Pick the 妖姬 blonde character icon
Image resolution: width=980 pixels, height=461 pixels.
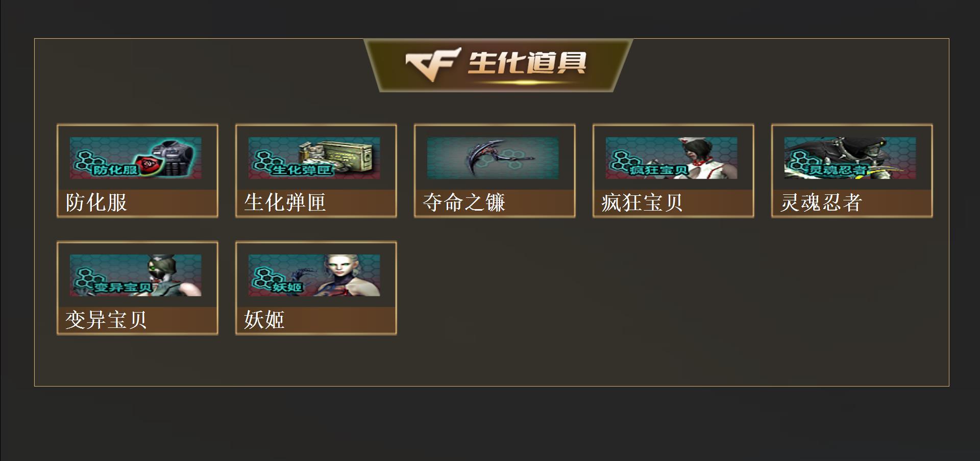click(314, 275)
